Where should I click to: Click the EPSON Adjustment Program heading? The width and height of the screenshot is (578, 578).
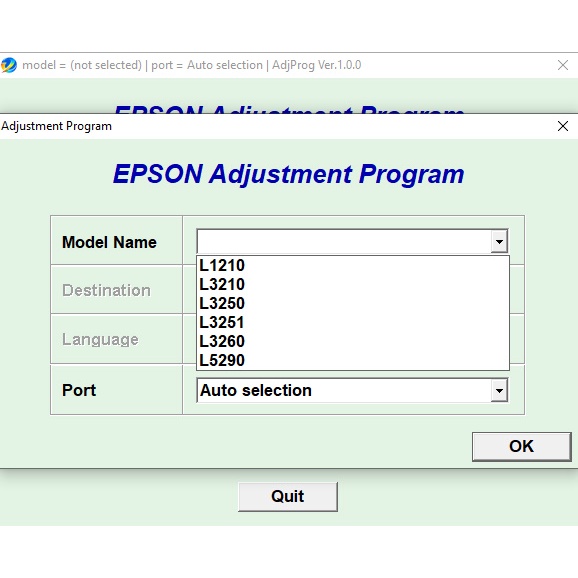288,174
